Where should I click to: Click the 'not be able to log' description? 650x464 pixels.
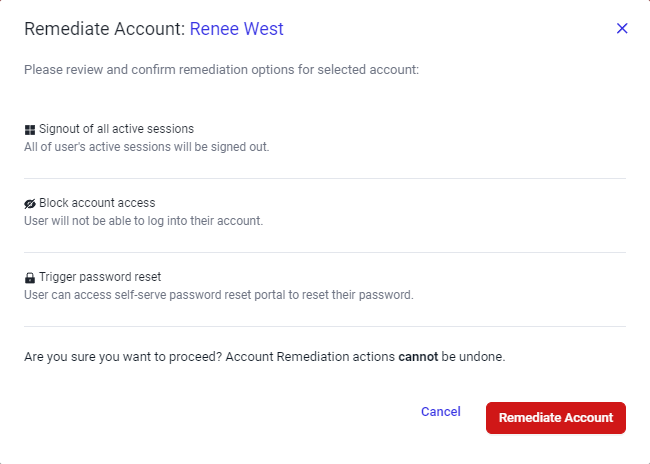[x=143, y=221]
